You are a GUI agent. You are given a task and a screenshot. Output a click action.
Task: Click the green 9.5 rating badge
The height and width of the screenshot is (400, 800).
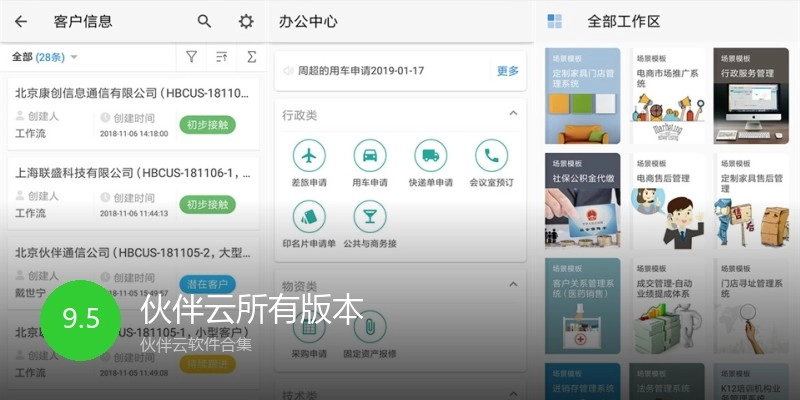[81, 320]
